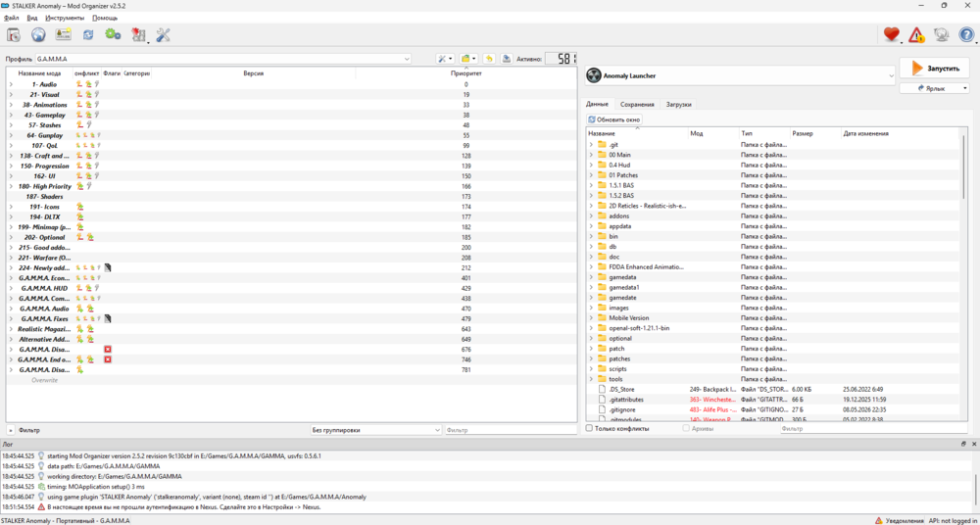Select the Данные tab

pyautogui.click(x=597, y=105)
